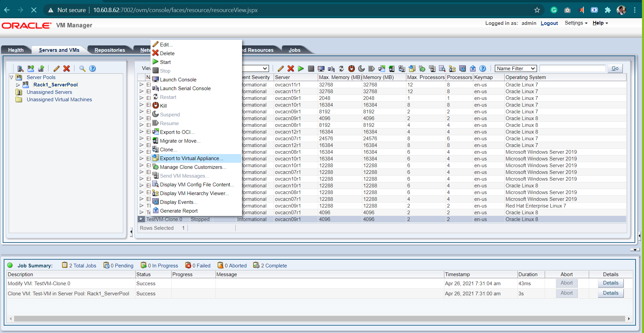This screenshot has height=333, width=644.
Task: Open the Name Filter dropdown
Action: point(515,69)
